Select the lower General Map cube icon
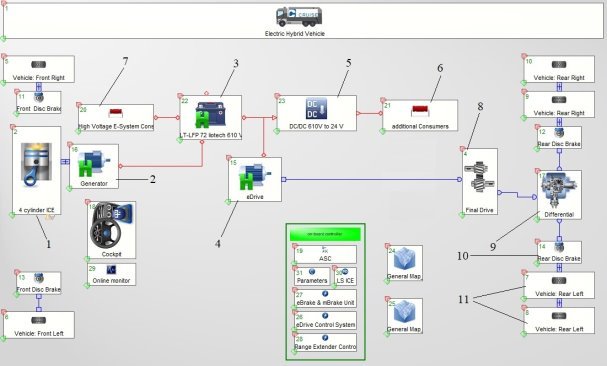 coord(405,312)
